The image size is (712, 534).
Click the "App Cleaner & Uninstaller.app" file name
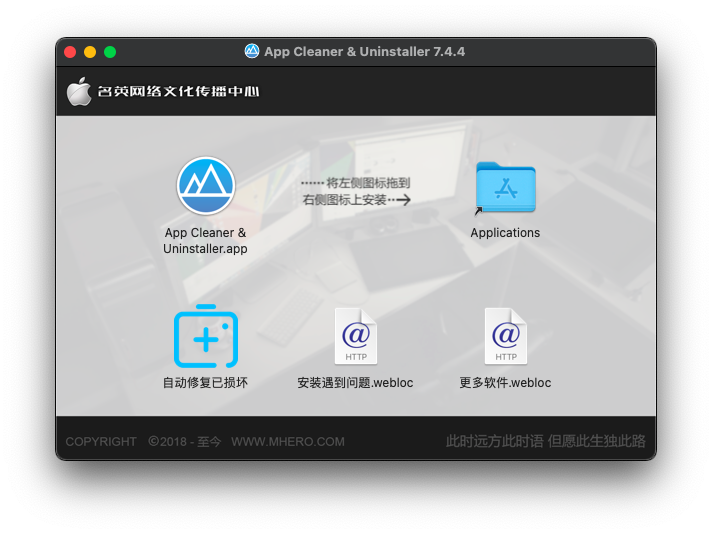click(205, 241)
